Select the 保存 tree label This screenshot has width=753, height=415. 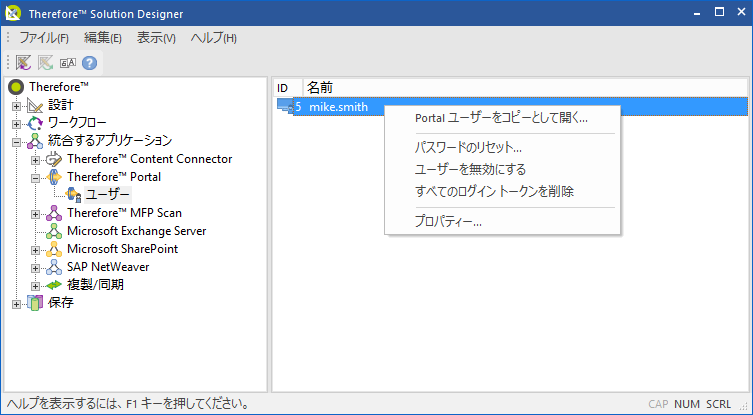tap(61, 303)
